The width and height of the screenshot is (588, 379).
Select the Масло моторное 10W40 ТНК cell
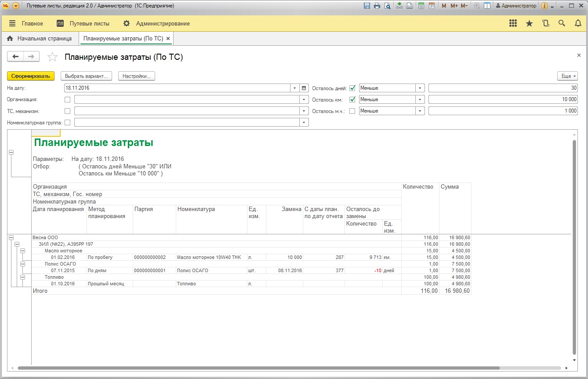tap(211, 257)
